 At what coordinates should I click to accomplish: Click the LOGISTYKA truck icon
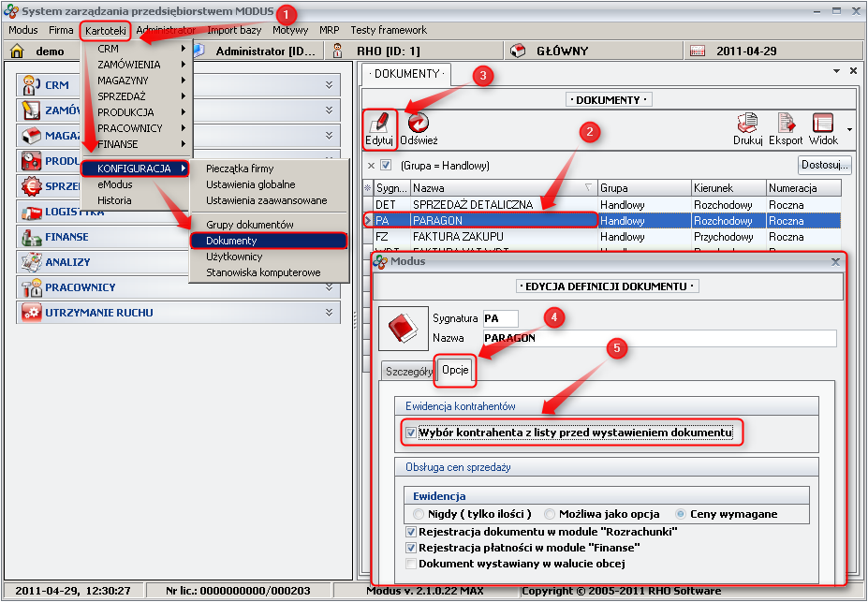[x=31, y=212]
